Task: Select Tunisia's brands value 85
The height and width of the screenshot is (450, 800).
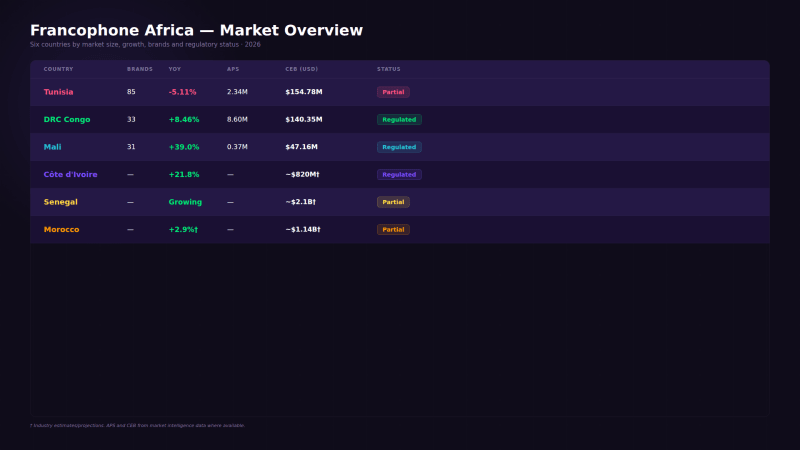Action: (131, 92)
